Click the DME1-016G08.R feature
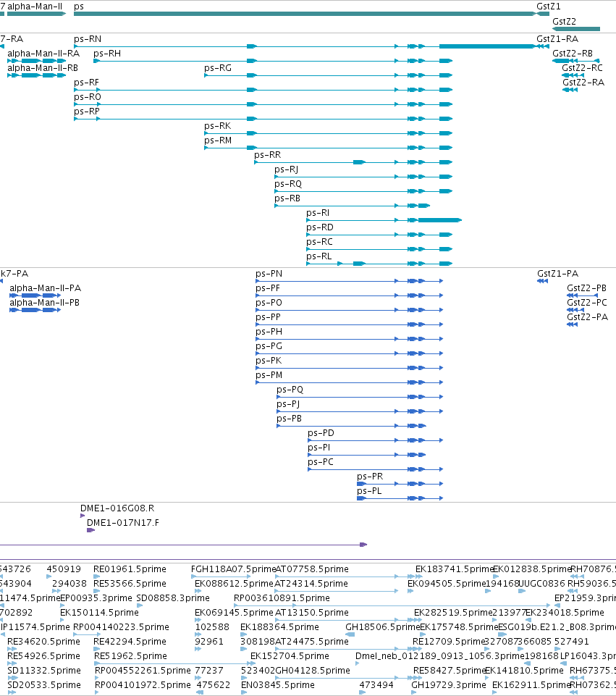Screen dimensions: 616x696 click(x=83, y=516)
